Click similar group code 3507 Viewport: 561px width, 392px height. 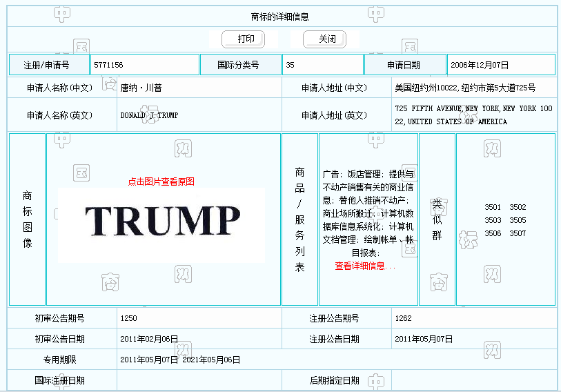point(518,233)
